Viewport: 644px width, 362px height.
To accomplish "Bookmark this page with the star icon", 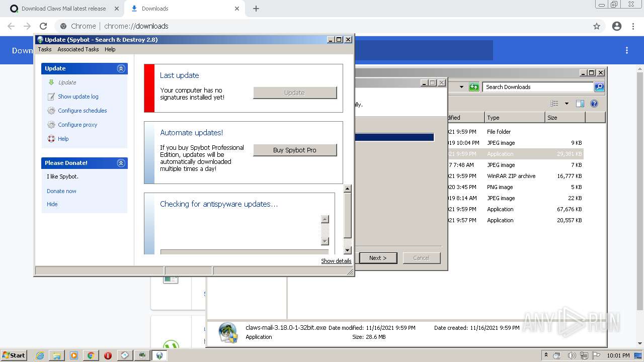I will pyautogui.click(x=597, y=26).
